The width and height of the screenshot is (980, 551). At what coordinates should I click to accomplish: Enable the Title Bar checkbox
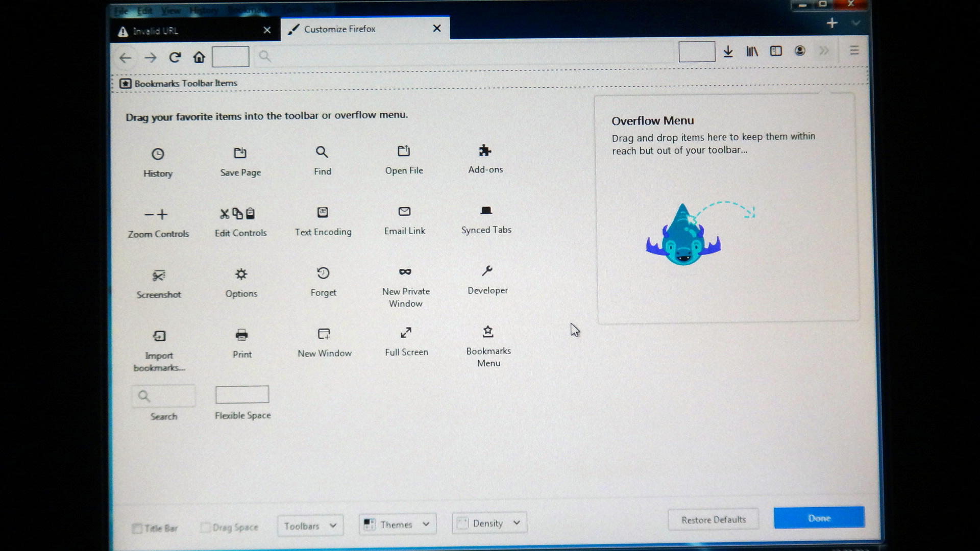(x=137, y=529)
